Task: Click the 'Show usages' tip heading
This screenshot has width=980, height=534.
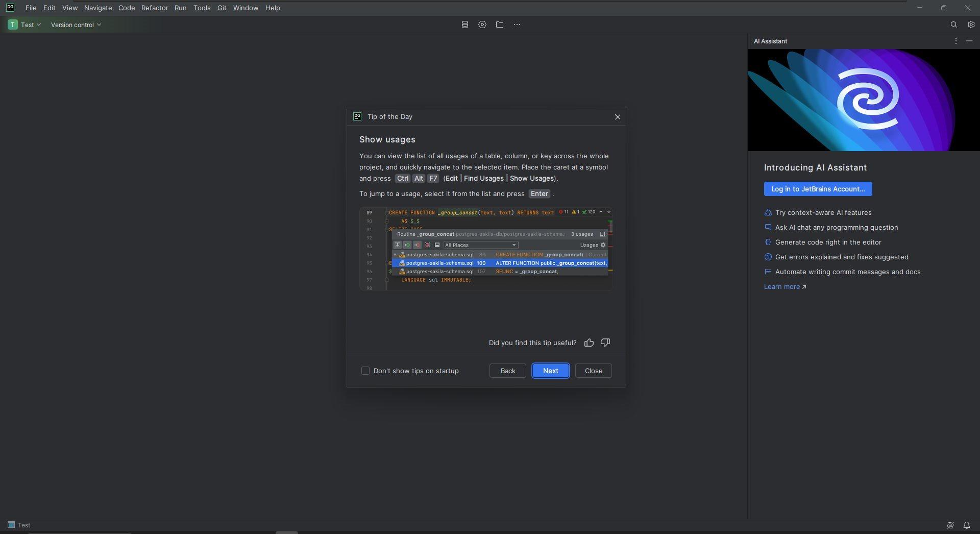Action: (x=387, y=139)
